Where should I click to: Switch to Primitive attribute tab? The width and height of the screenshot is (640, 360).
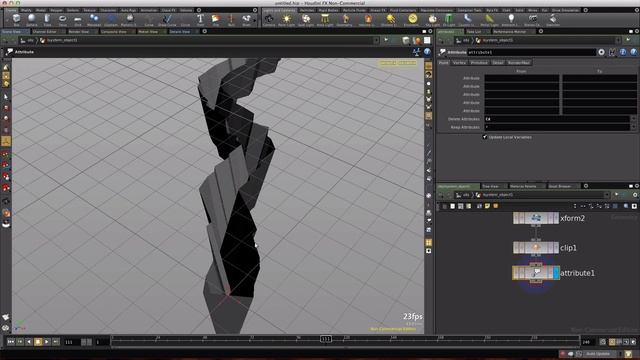click(x=479, y=62)
